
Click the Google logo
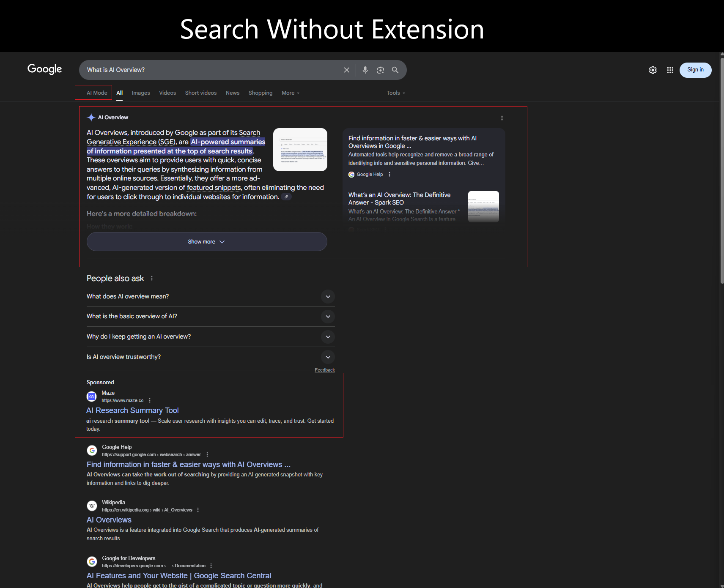click(44, 69)
